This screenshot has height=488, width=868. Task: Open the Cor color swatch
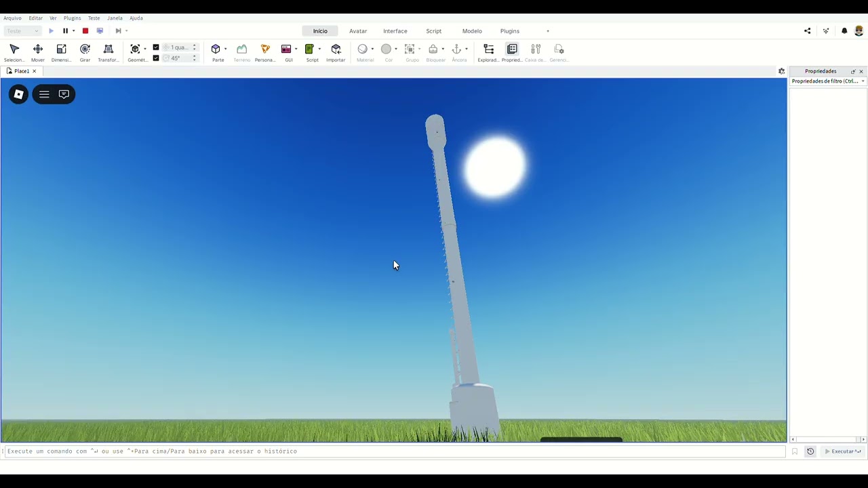[386, 49]
